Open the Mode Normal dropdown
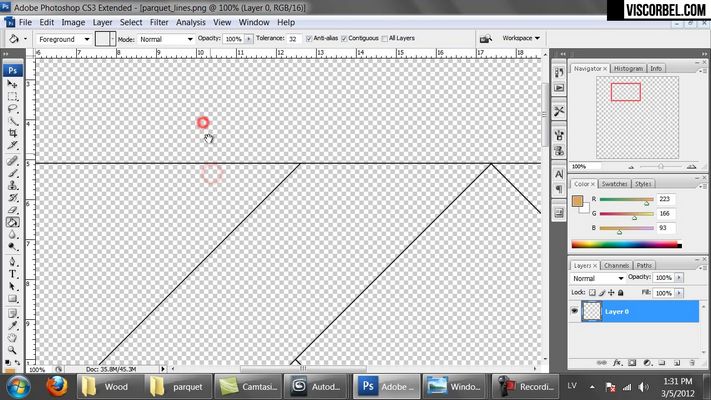The image size is (711, 400). tap(166, 39)
